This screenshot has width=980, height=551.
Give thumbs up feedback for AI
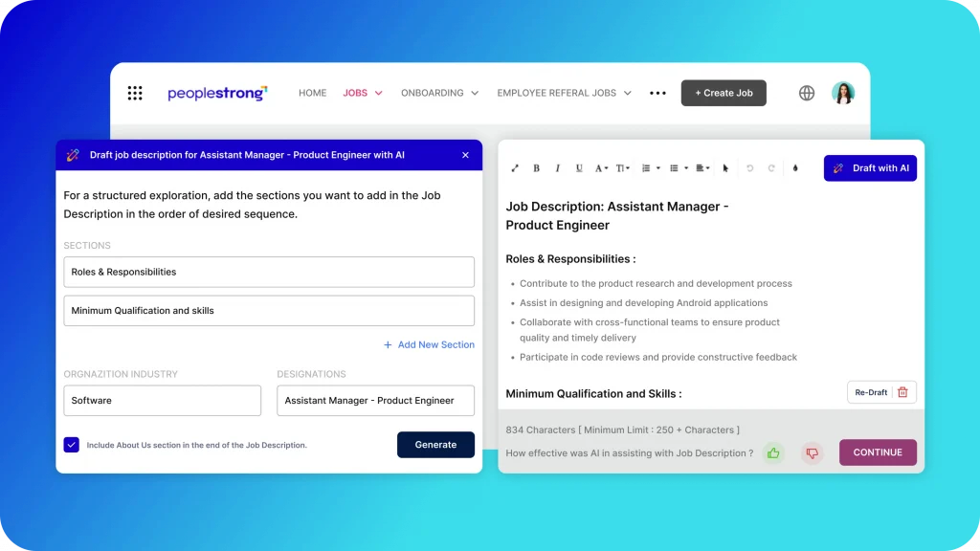pyautogui.click(x=773, y=453)
